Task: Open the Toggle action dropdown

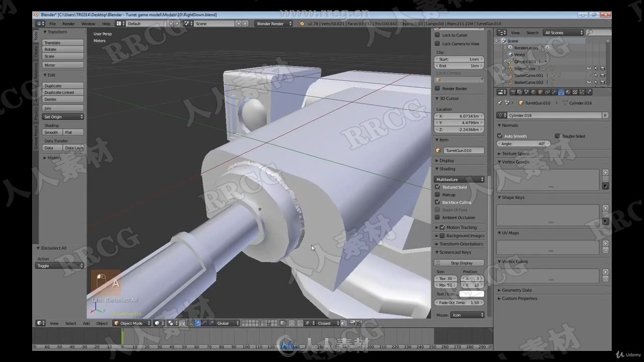Action: pos(60,265)
